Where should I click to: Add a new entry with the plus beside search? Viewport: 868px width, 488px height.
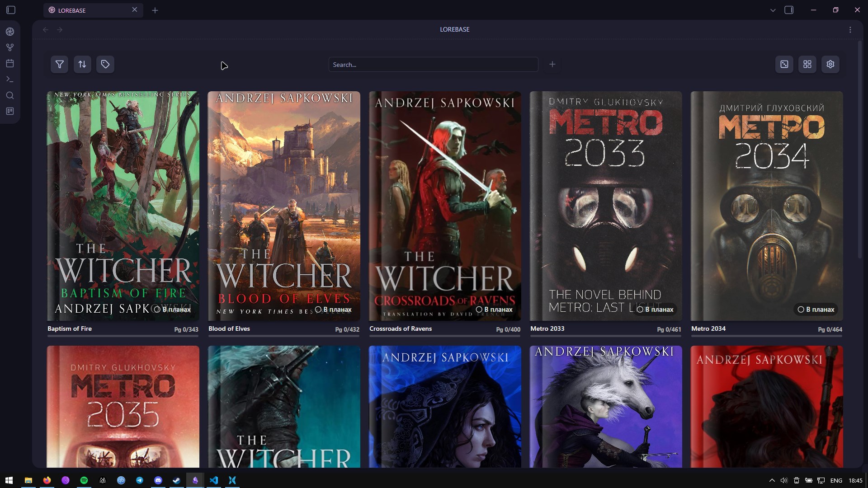pyautogui.click(x=552, y=64)
